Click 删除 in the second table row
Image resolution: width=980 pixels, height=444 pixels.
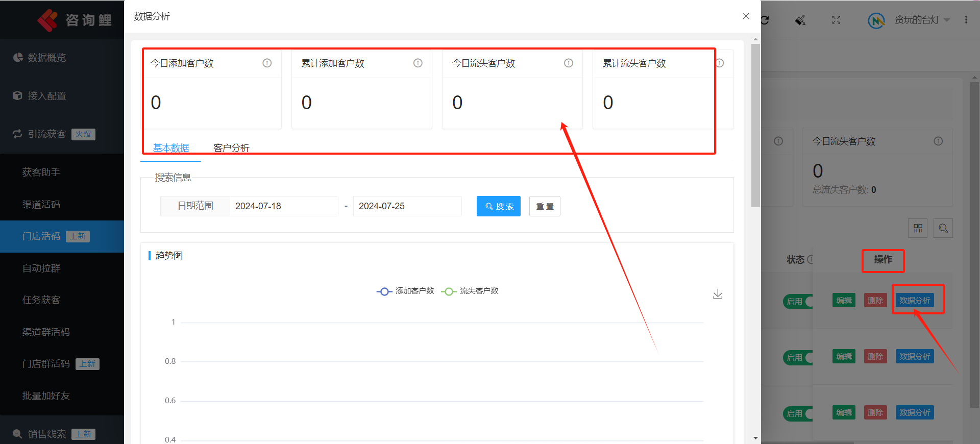coord(875,356)
